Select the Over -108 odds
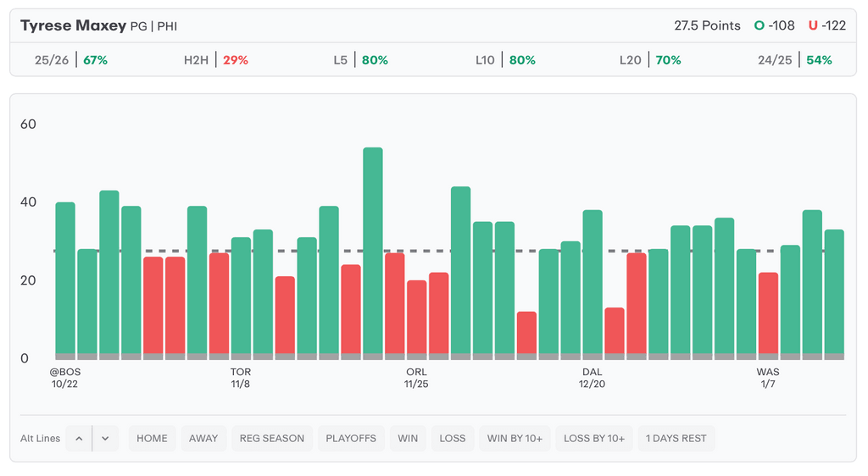This screenshot has height=476, width=868. click(x=775, y=25)
